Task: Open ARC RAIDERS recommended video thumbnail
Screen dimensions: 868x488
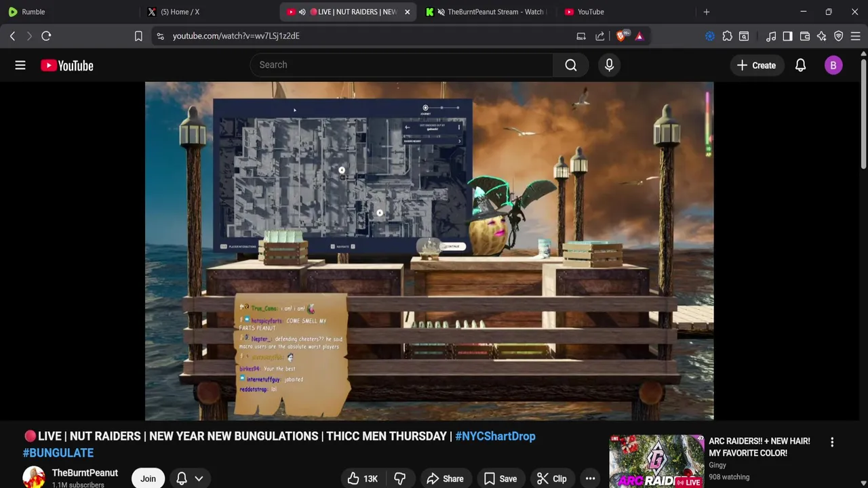Action: [656, 462]
